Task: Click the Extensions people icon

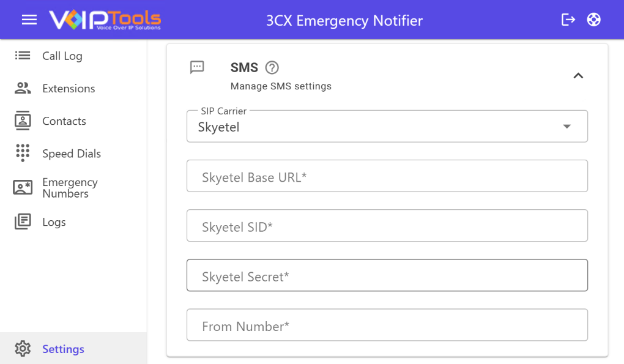Action: point(23,88)
